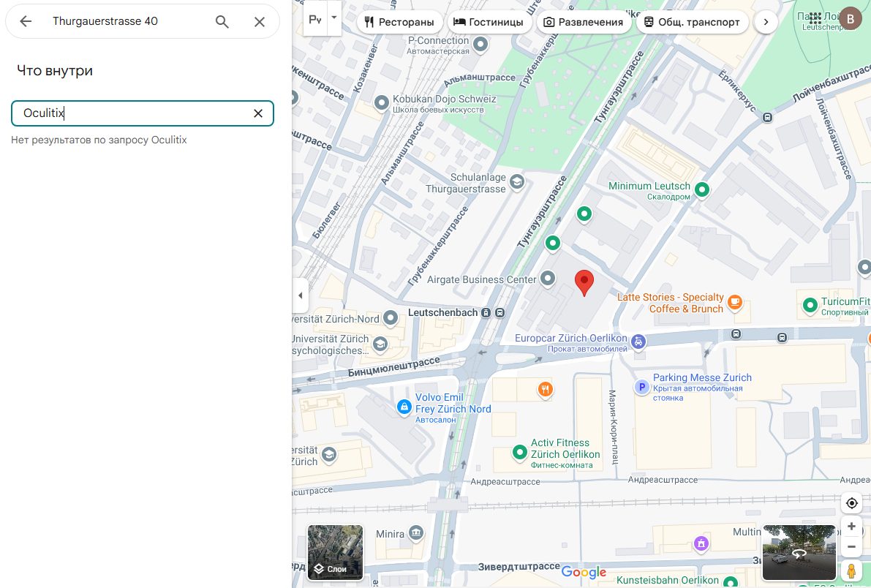Open the input language Ру selector
Viewport: 871px width, 588px height.
(315, 20)
